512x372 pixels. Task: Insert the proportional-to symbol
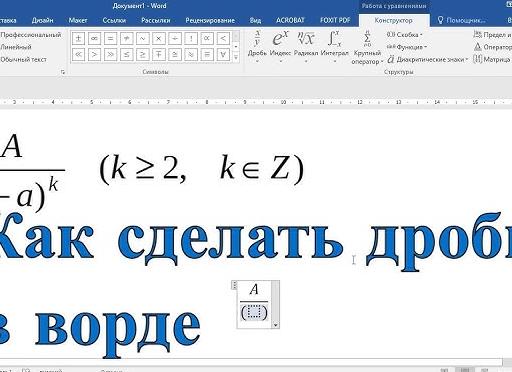(207, 38)
